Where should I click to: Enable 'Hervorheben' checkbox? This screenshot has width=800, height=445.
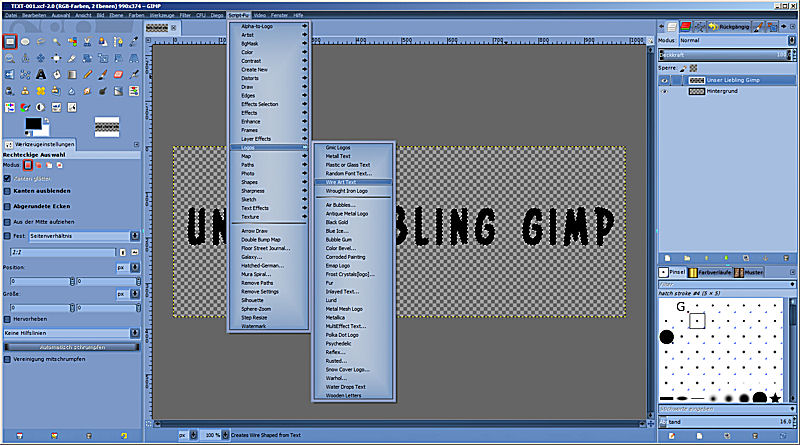[x=7, y=319]
